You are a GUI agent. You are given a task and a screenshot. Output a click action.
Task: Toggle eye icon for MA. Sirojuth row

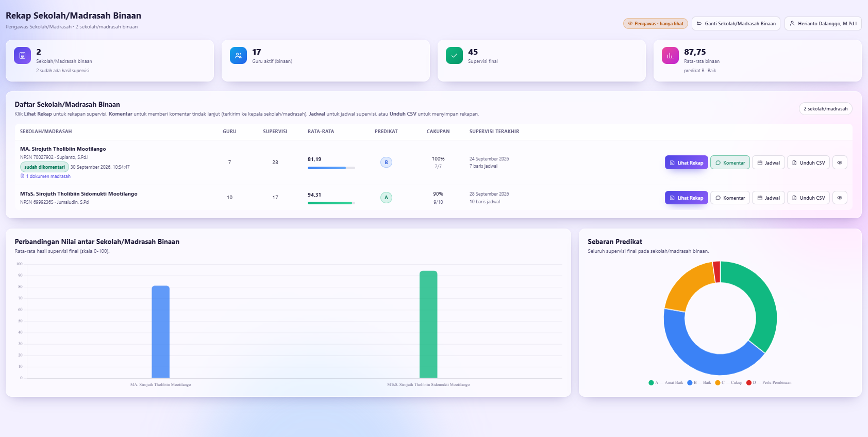(840, 163)
